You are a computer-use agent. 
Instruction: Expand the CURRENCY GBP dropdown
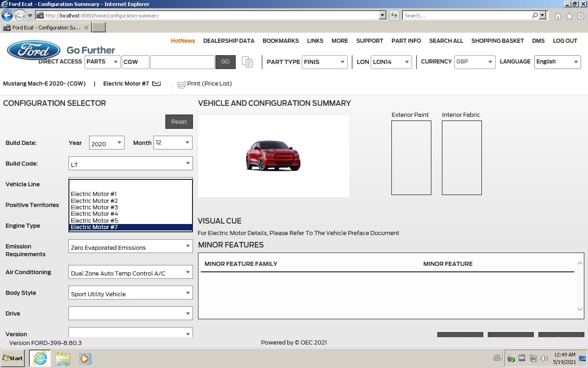[x=475, y=62]
